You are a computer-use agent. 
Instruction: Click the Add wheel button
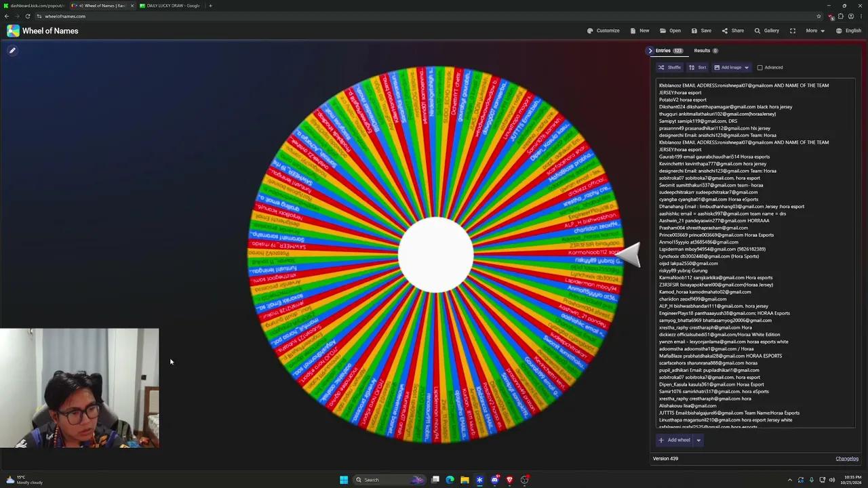674,441
